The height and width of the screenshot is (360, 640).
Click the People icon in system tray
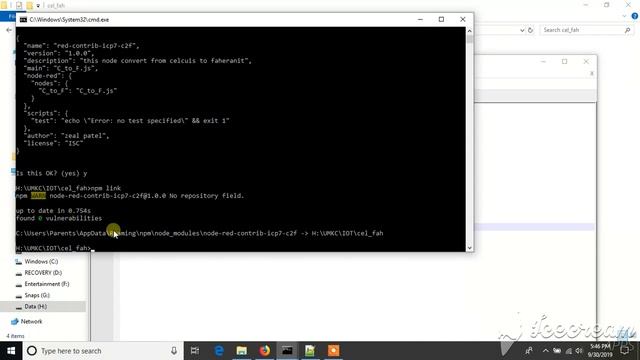point(529,351)
